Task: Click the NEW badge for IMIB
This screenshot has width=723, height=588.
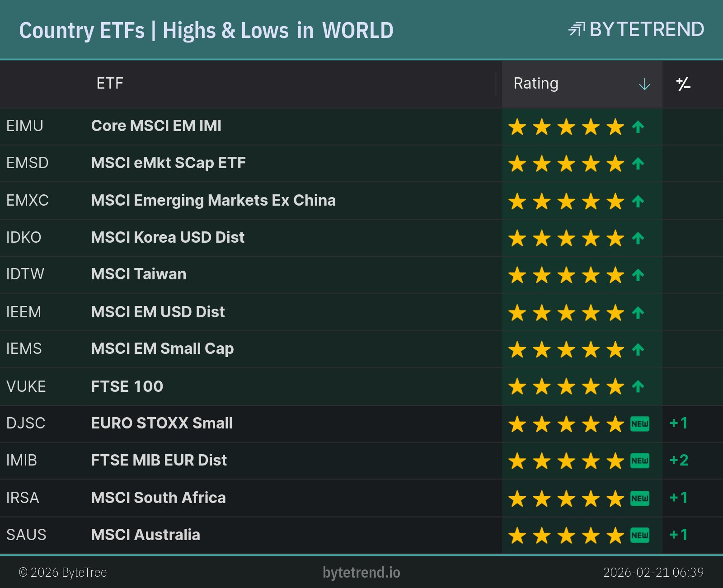Action: [640, 461]
